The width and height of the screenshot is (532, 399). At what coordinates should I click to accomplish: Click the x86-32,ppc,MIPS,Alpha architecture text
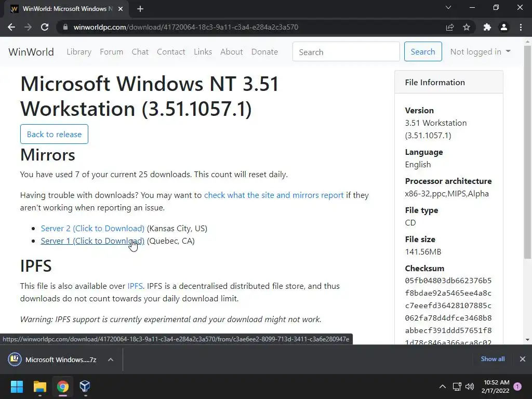(x=447, y=194)
